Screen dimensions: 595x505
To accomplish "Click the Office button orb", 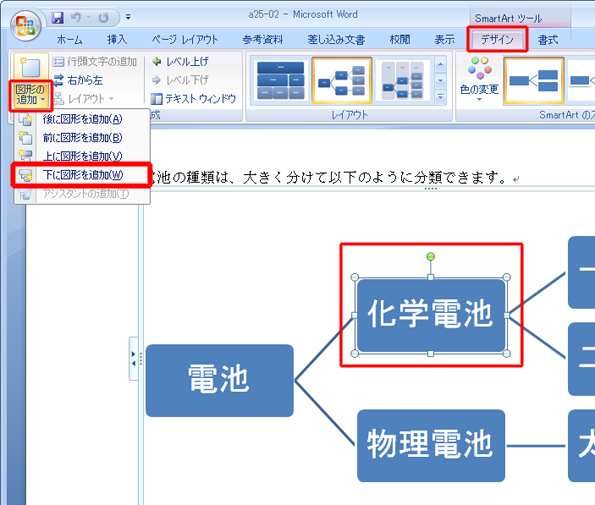I will click(x=25, y=26).
